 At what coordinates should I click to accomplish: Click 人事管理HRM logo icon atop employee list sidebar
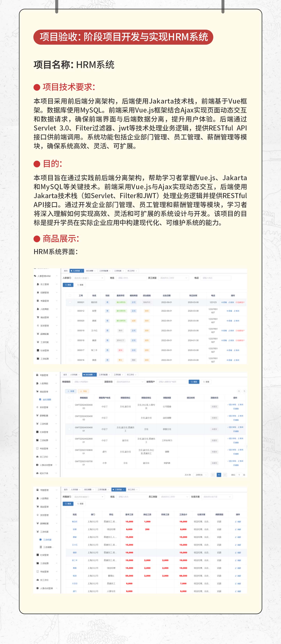click(x=35, y=276)
